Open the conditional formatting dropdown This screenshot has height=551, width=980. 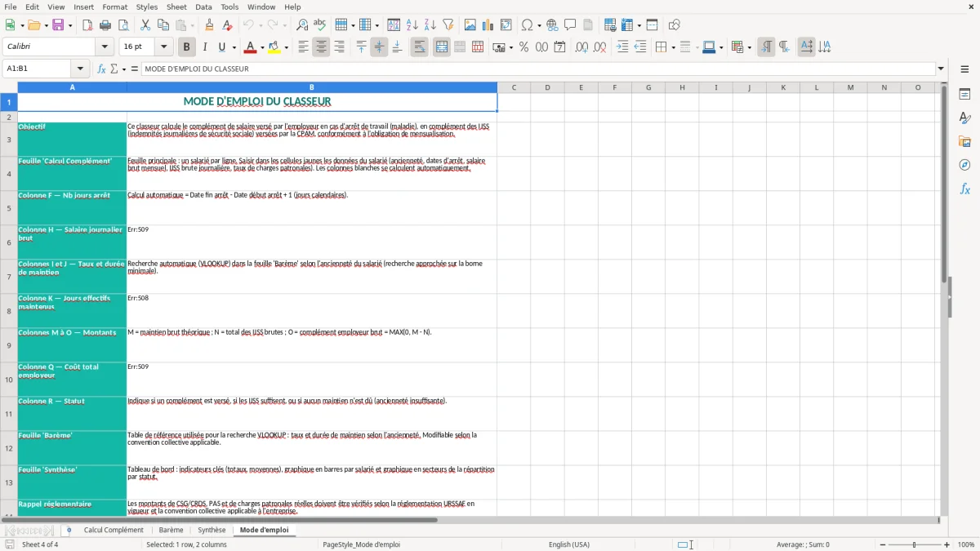tap(749, 47)
